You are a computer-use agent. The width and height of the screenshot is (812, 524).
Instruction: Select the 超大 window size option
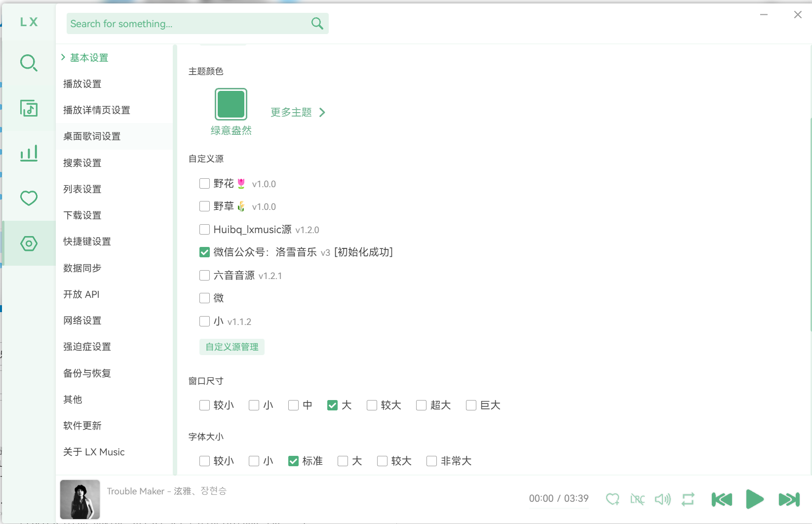pos(422,405)
